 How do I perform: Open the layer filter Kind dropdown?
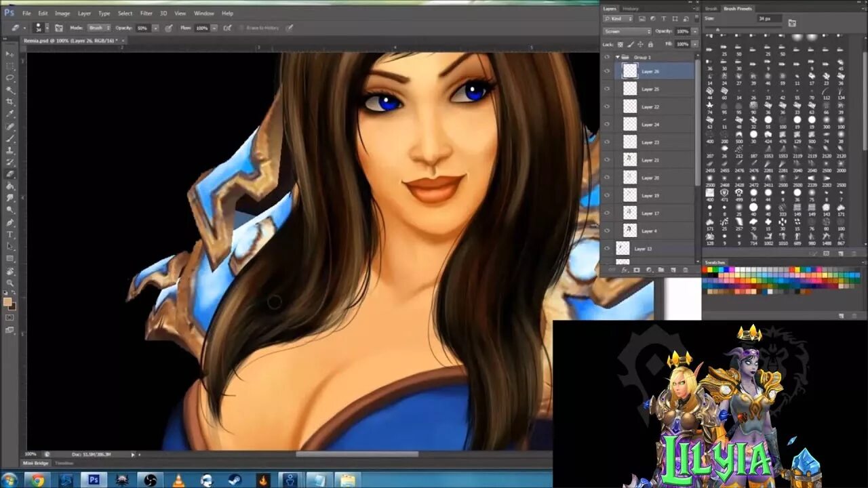618,19
